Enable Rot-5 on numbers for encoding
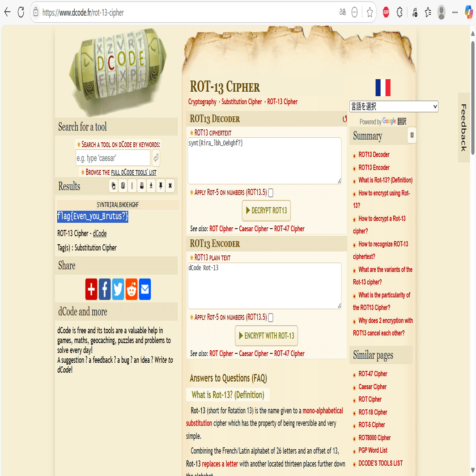 [271, 318]
